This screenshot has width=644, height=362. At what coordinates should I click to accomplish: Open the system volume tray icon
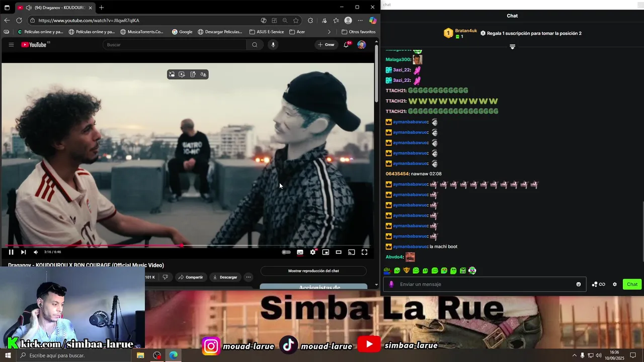(598, 355)
